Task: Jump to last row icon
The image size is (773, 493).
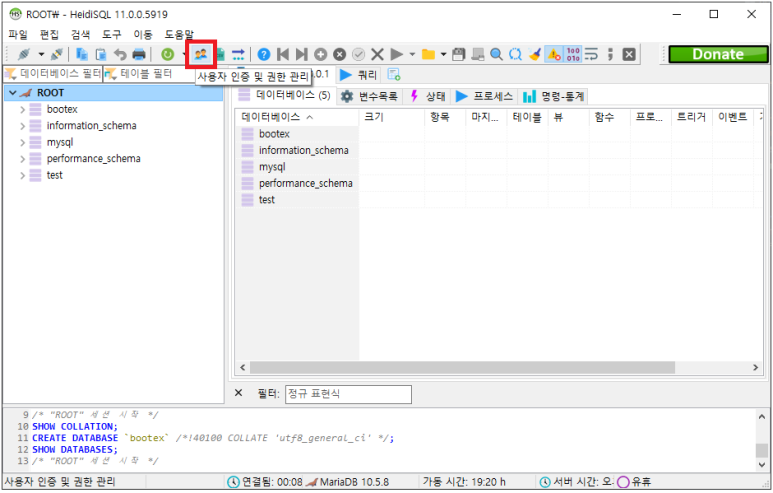Action: pos(302,54)
